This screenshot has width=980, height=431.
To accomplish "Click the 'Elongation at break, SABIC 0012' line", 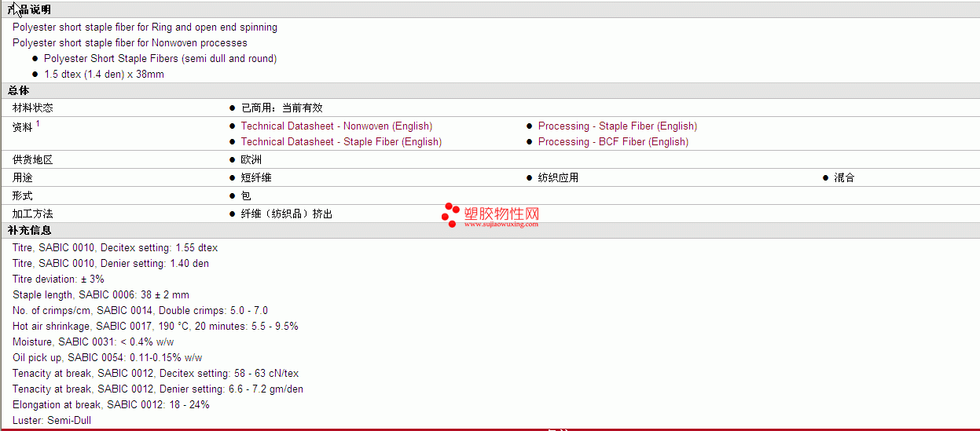I will pyautogui.click(x=111, y=404).
